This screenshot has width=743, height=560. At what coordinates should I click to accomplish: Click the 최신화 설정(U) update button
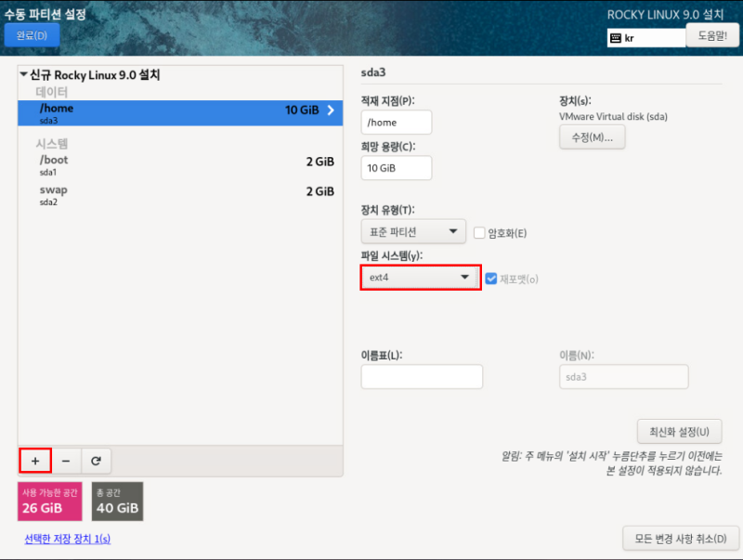pos(679,432)
